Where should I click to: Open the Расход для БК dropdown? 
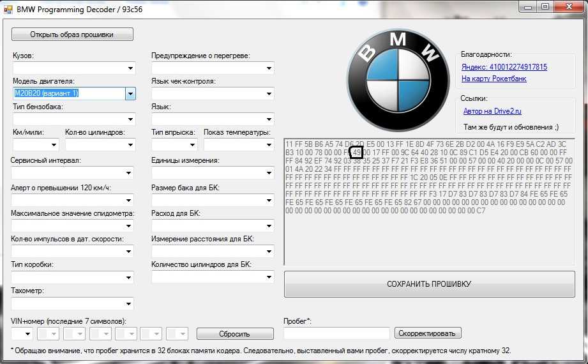pyautogui.click(x=213, y=226)
